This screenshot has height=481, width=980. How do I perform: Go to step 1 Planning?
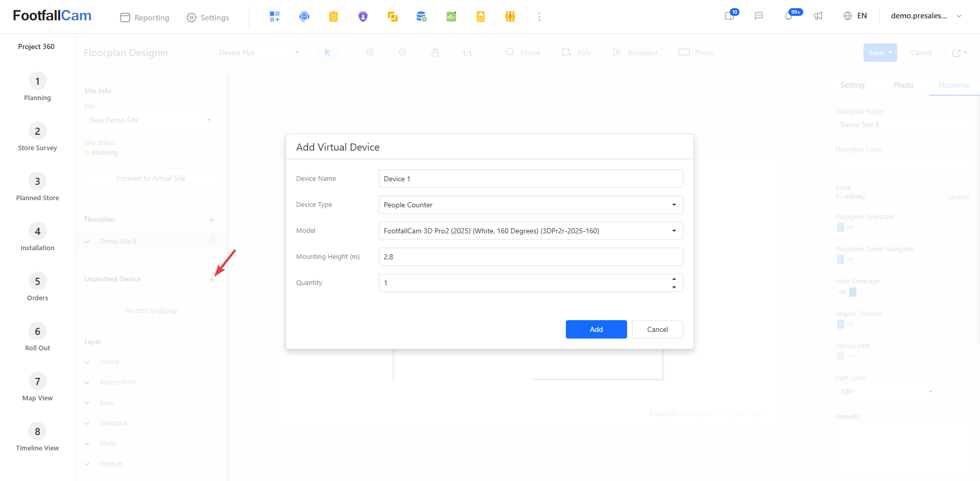coord(37,87)
